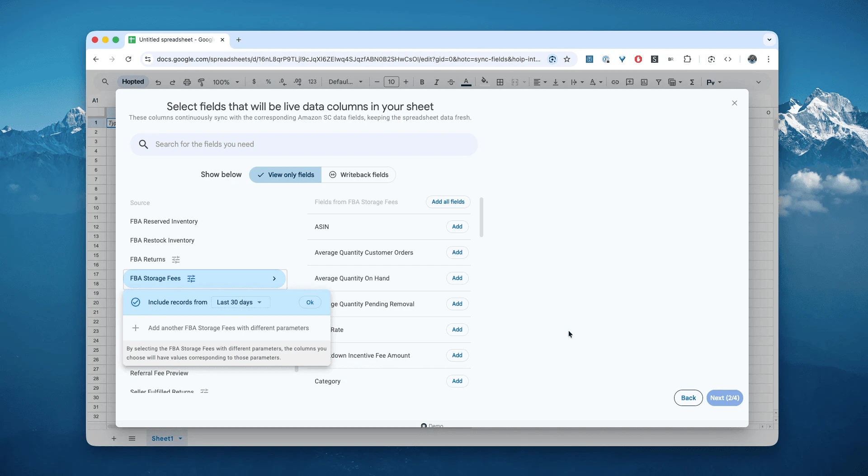Reload the browser page
Viewport: 868px width, 476px height.
[x=128, y=59]
